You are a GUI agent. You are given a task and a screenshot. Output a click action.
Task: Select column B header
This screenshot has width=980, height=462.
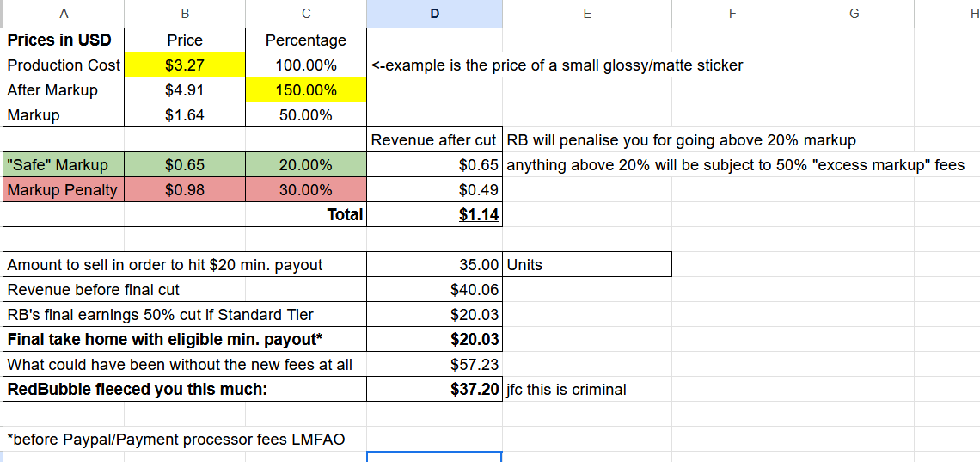(x=184, y=13)
